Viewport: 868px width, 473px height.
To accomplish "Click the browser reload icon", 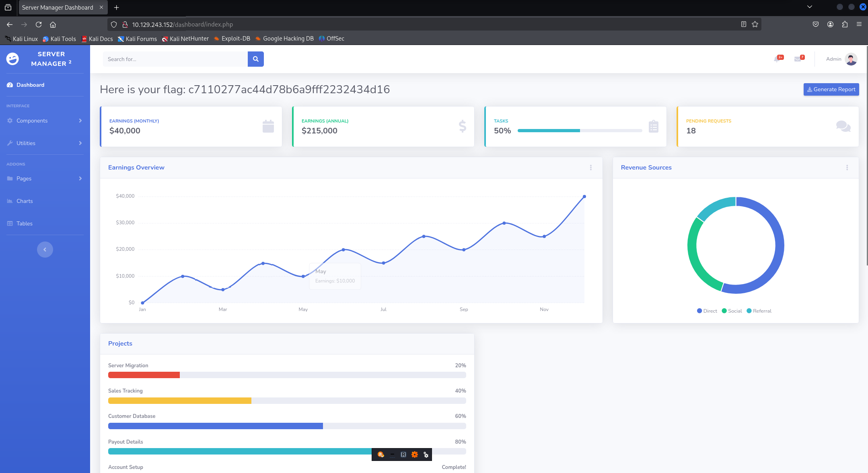I will point(39,25).
